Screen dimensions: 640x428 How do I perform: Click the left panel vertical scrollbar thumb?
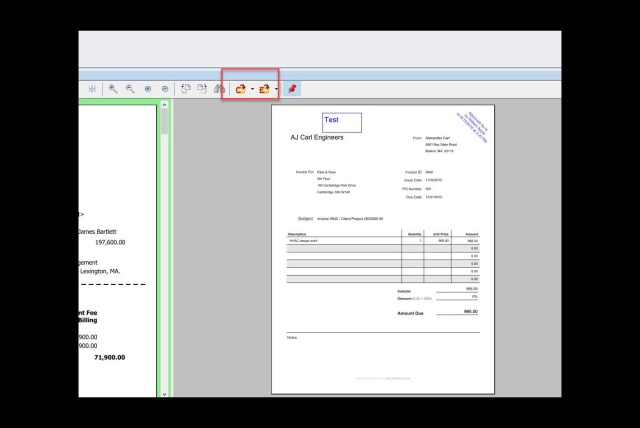click(164, 121)
